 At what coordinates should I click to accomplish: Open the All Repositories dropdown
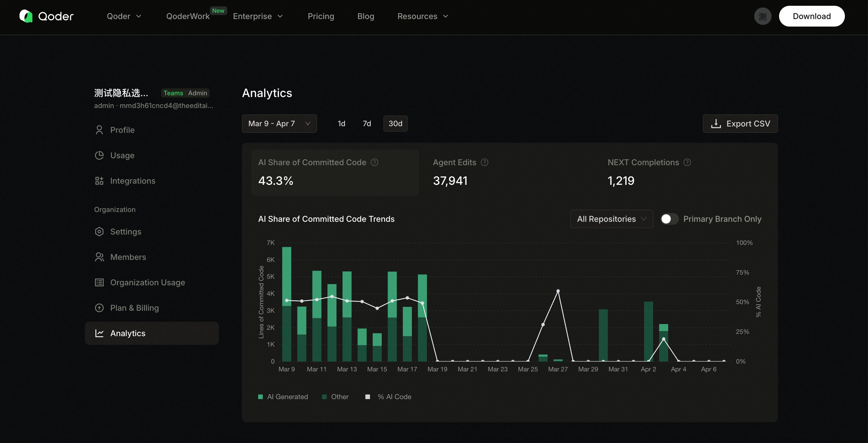[611, 219]
